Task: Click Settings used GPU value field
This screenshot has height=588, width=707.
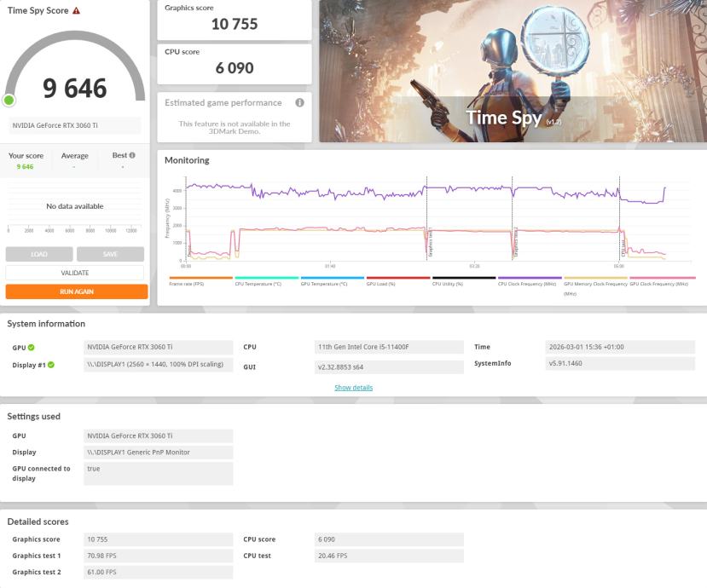Action: pyautogui.click(x=159, y=435)
